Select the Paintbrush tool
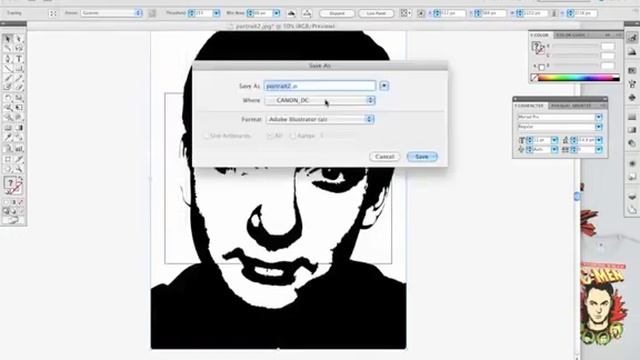The width and height of the screenshot is (640, 360). pos(8,78)
